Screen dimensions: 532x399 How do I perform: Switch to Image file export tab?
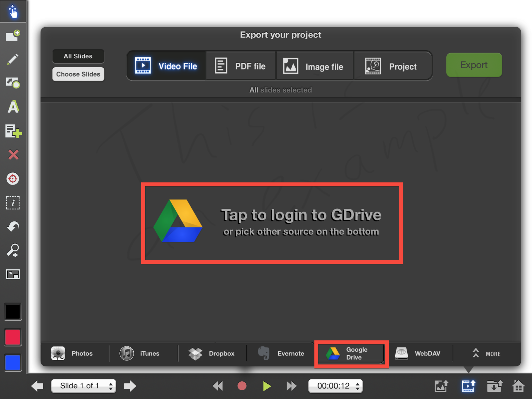click(315, 66)
